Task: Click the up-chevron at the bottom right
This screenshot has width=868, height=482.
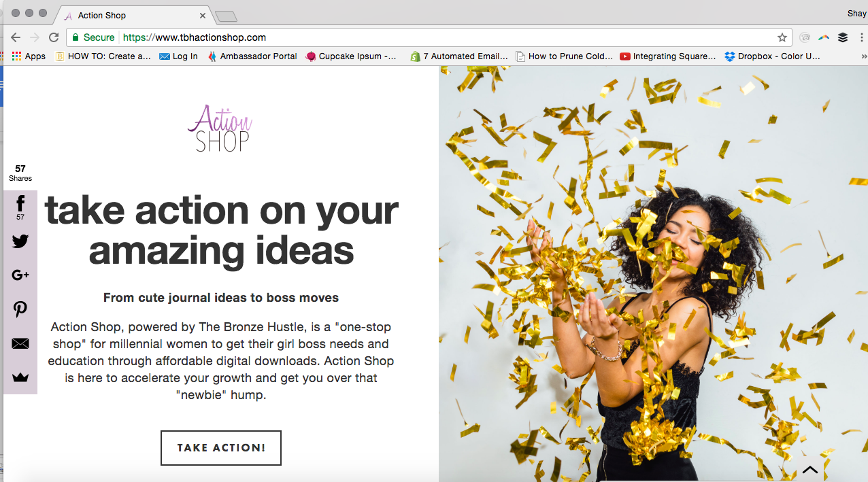Action: click(809, 470)
